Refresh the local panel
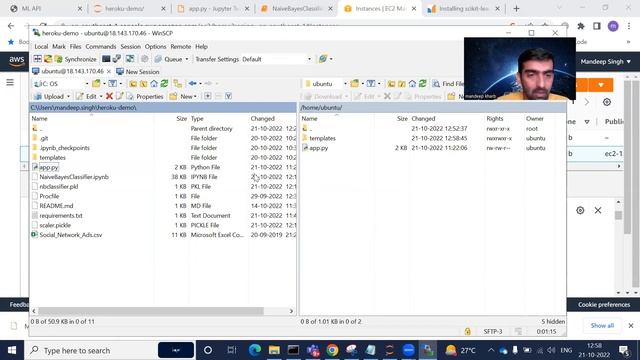The height and width of the screenshot is (360, 640). tap(164, 84)
